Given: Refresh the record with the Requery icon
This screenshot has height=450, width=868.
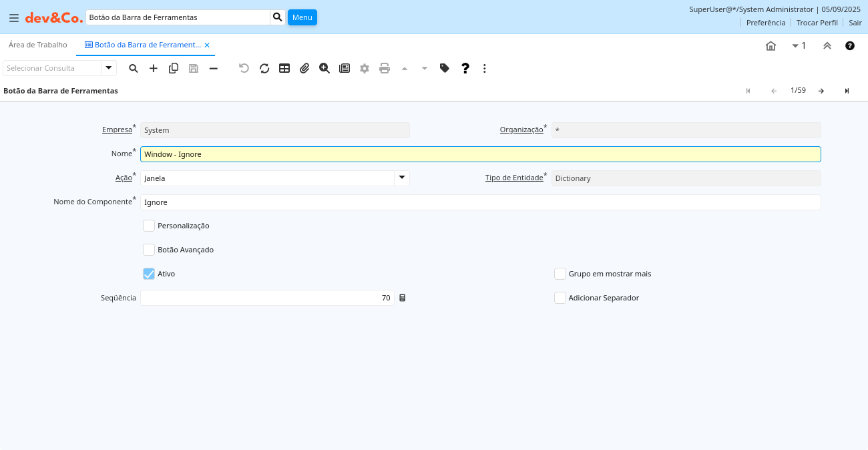Looking at the screenshot, I should pyautogui.click(x=264, y=68).
